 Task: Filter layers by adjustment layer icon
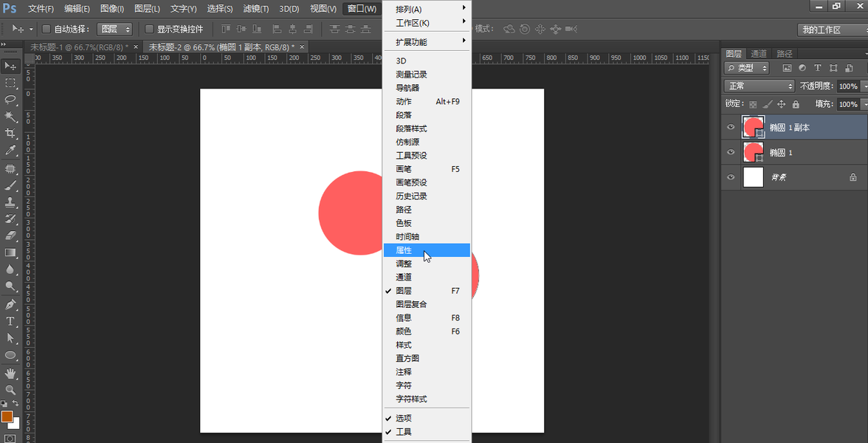802,68
